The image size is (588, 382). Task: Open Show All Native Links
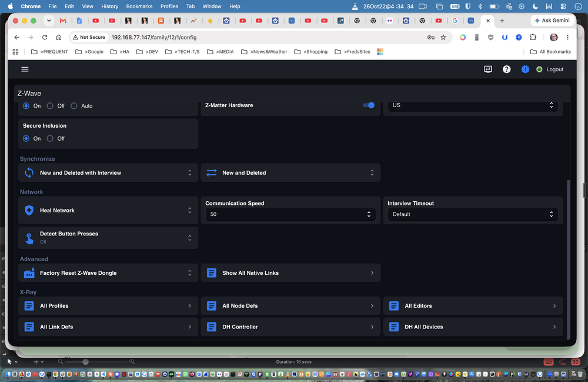point(290,273)
